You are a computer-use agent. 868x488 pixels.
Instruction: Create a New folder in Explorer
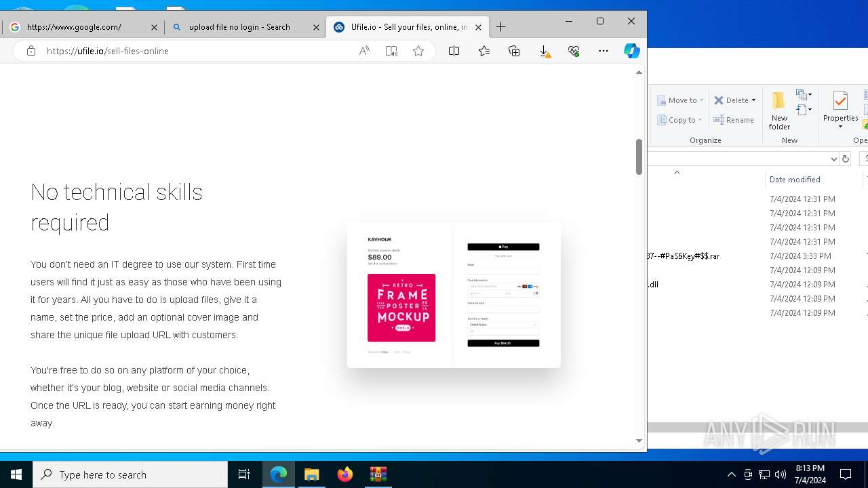coord(779,110)
